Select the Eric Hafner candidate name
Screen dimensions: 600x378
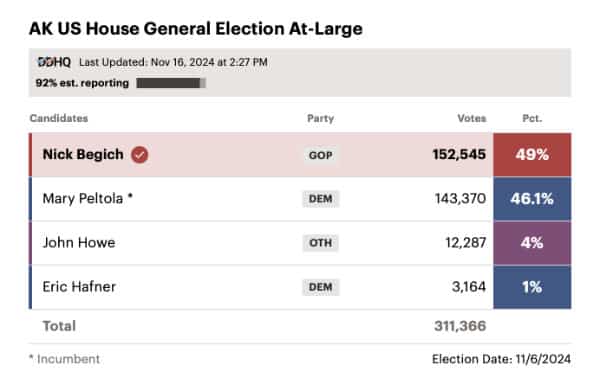click(x=79, y=287)
